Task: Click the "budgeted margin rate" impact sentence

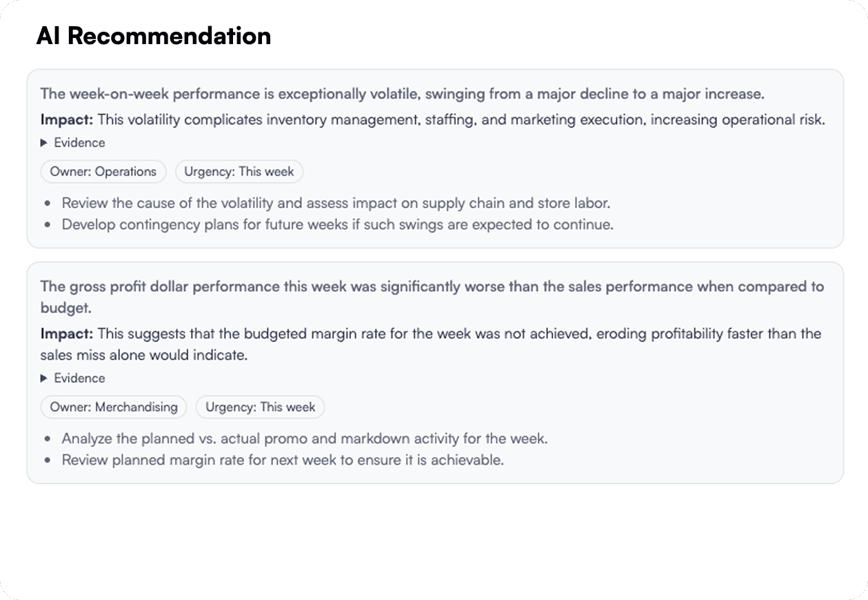Action: tap(458, 334)
